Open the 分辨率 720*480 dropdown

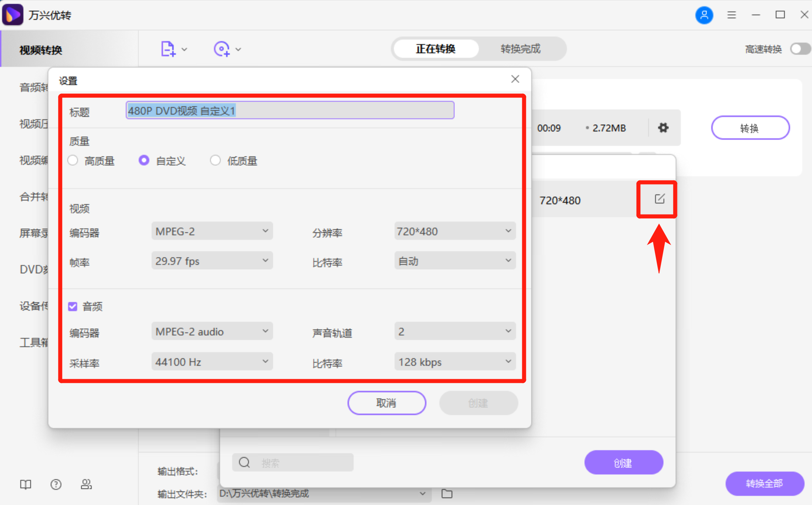click(x=455, y=231)
